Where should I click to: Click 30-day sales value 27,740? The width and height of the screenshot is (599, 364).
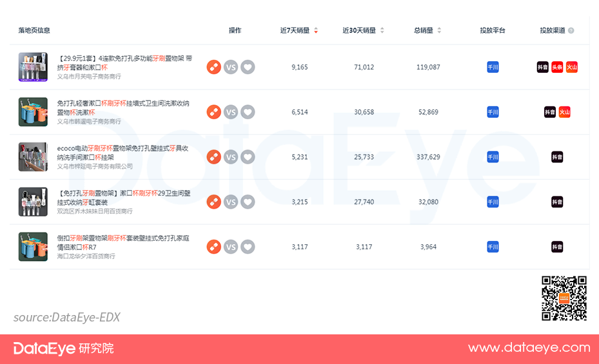(364, 202)
